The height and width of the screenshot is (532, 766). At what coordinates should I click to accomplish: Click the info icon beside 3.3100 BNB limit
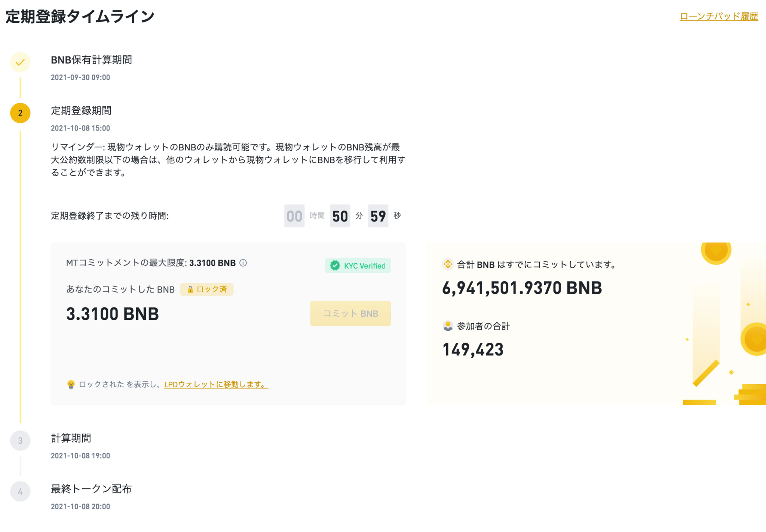[243, 263]
